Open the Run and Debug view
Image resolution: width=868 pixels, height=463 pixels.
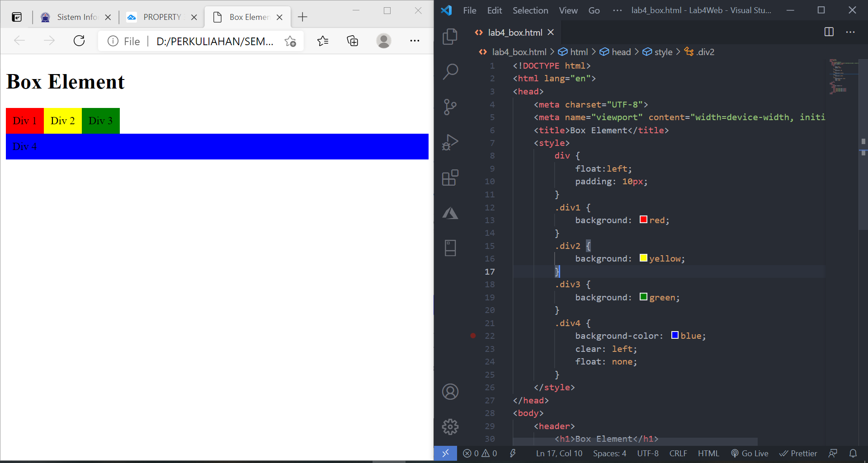coord(450,142)
